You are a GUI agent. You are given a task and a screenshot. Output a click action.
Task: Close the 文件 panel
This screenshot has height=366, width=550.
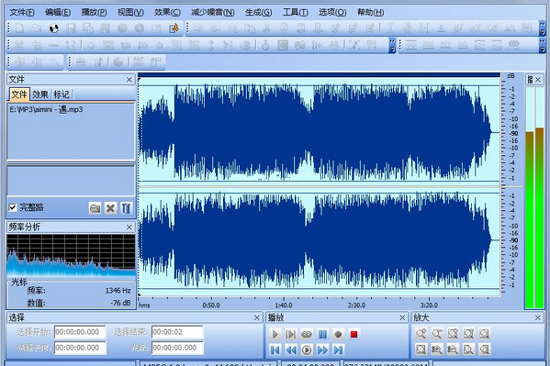pos(129,80)
